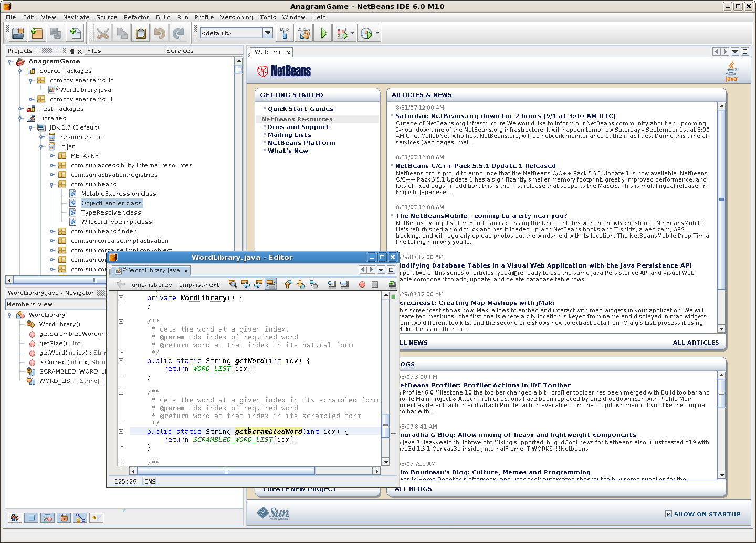This screenshot has height=543, width=756.
Task: Toggle Sort by Name in Navigator
Action: tap(80, 518)
